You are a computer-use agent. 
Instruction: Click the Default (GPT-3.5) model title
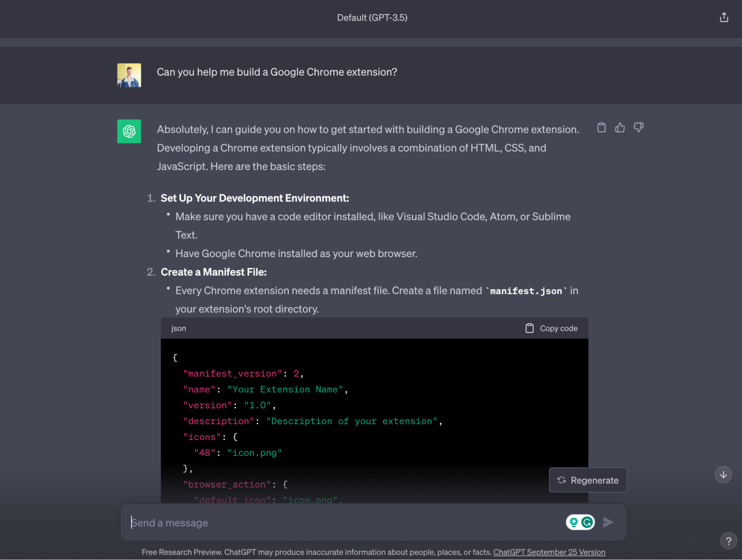click(x=372, y=17)
